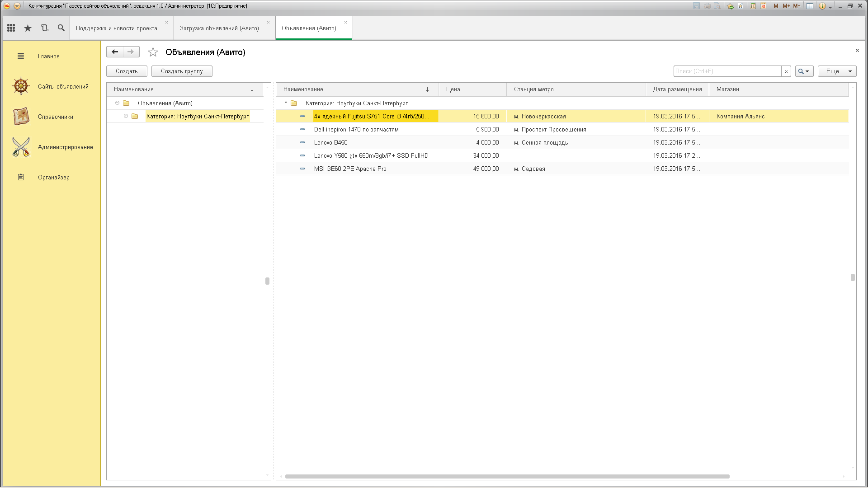868x488 pixels.
Task: Switch to Поддержка и новости проекта tab
Action: pyautogui.click(x=117, y=28)
